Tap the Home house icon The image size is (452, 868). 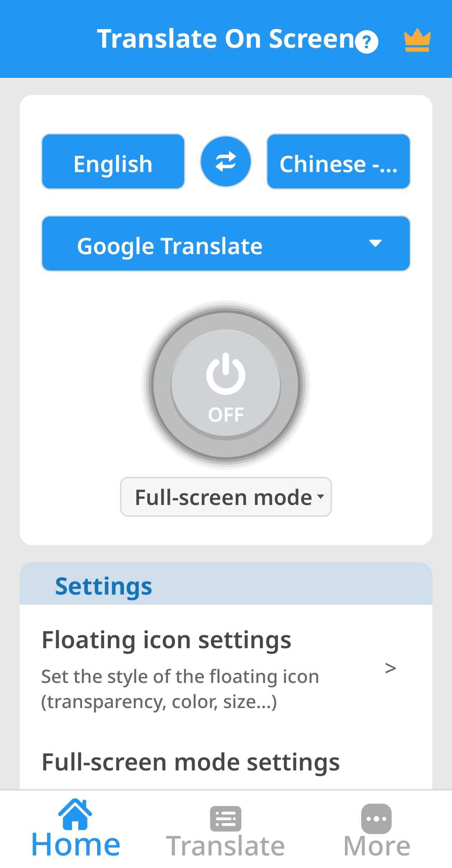pos(75,814)
